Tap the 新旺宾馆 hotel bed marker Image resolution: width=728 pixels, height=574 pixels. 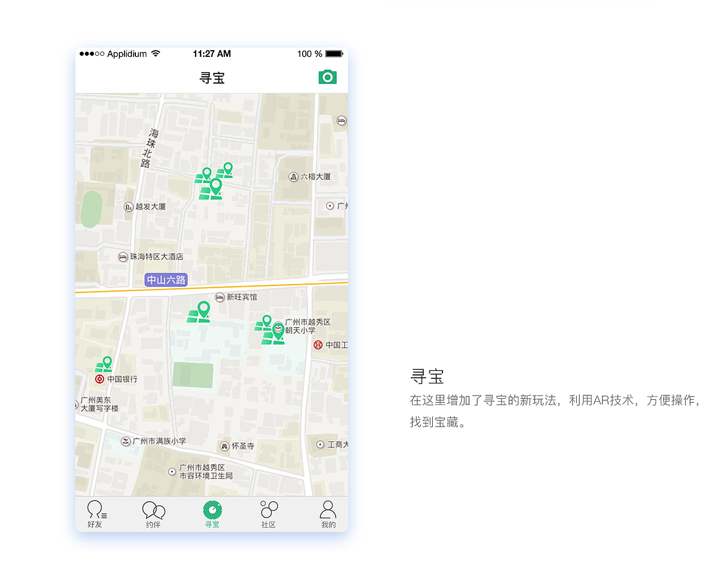(x=221, y=297)
